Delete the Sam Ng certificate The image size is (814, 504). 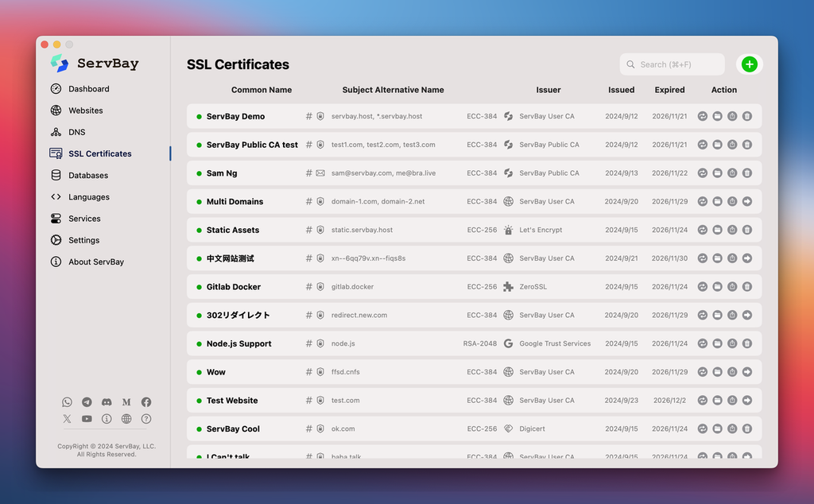[747, 173]
